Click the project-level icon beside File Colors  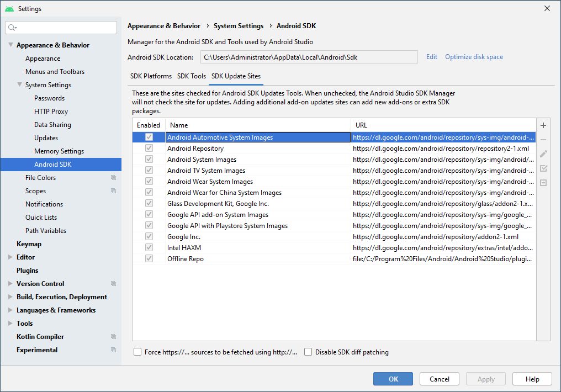click(x=113, y=178)
